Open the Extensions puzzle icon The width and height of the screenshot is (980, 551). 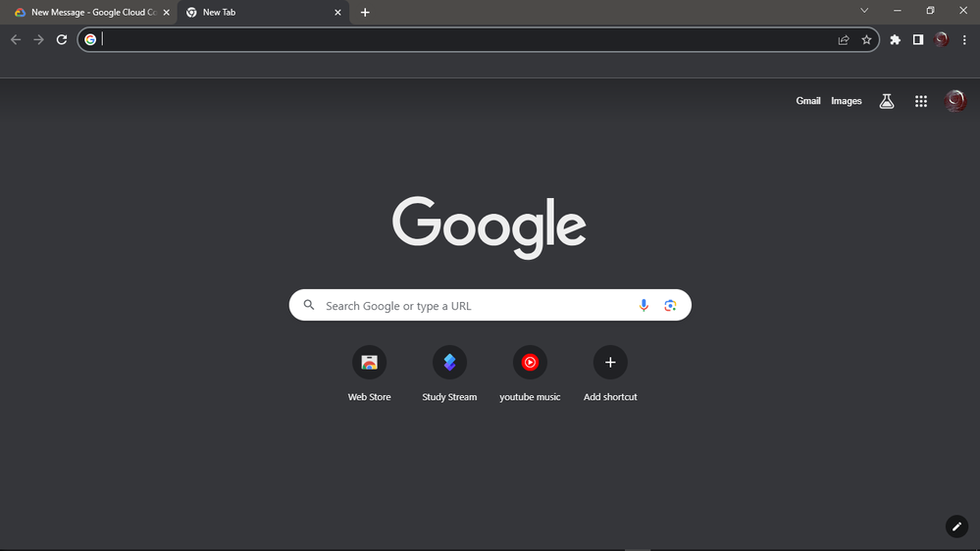(x=895, y=40)
